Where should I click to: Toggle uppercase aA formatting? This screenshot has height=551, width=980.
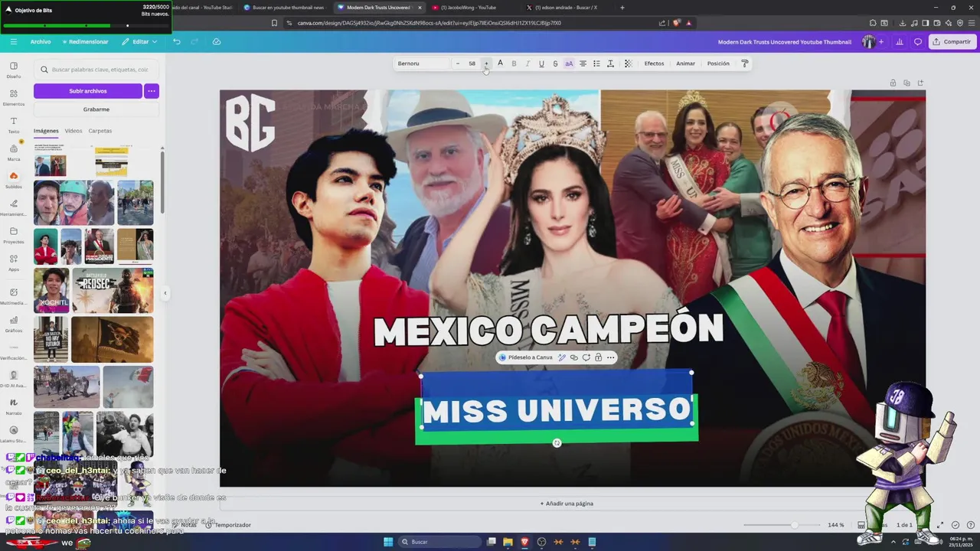pyautogui.click(x=569, y=64)
